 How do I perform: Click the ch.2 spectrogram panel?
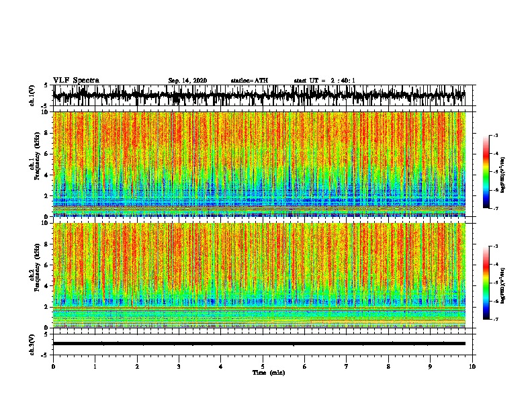(x=259, y=275)
